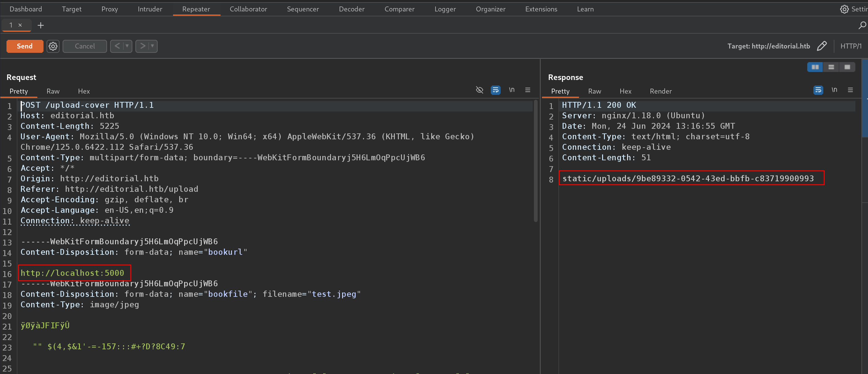Click the Cancel button
868x374 pixels.
(85, 46)
